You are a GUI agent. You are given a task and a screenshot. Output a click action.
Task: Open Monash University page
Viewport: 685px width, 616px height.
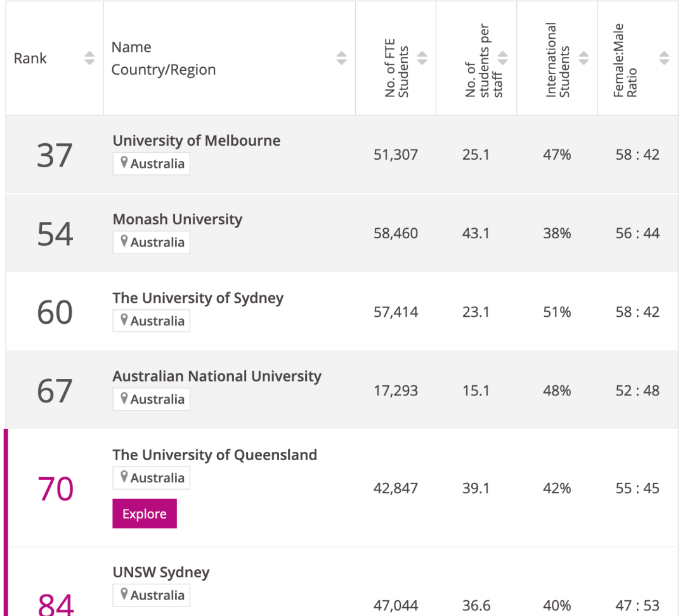click(178, 219)
